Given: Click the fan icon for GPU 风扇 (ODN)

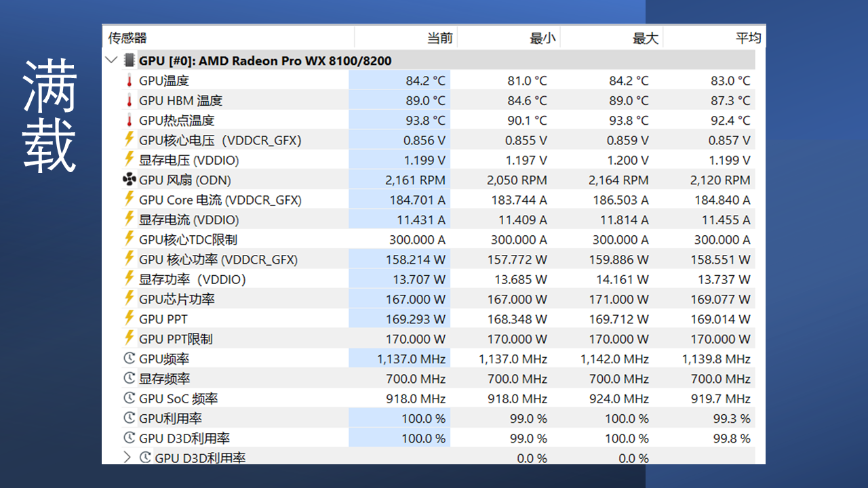Looking at the screenshot, I should tap(129, 180).
